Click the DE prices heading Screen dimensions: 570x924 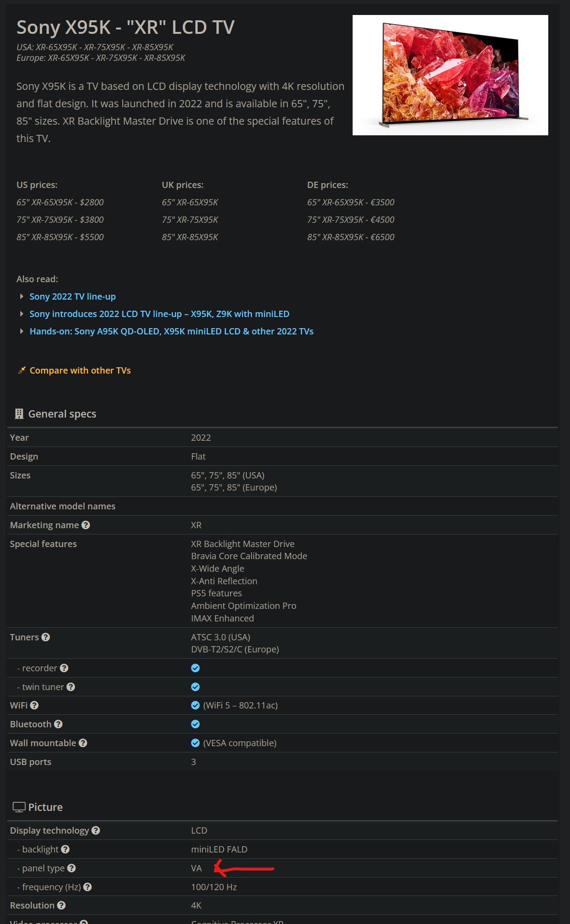(x=328, y=185)
